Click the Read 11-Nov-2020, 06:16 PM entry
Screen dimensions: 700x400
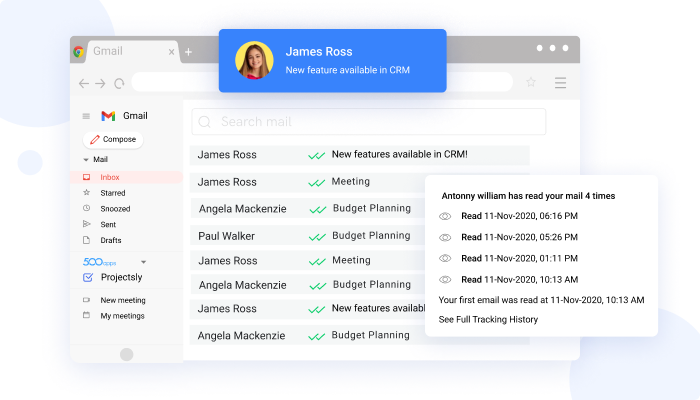519,216
